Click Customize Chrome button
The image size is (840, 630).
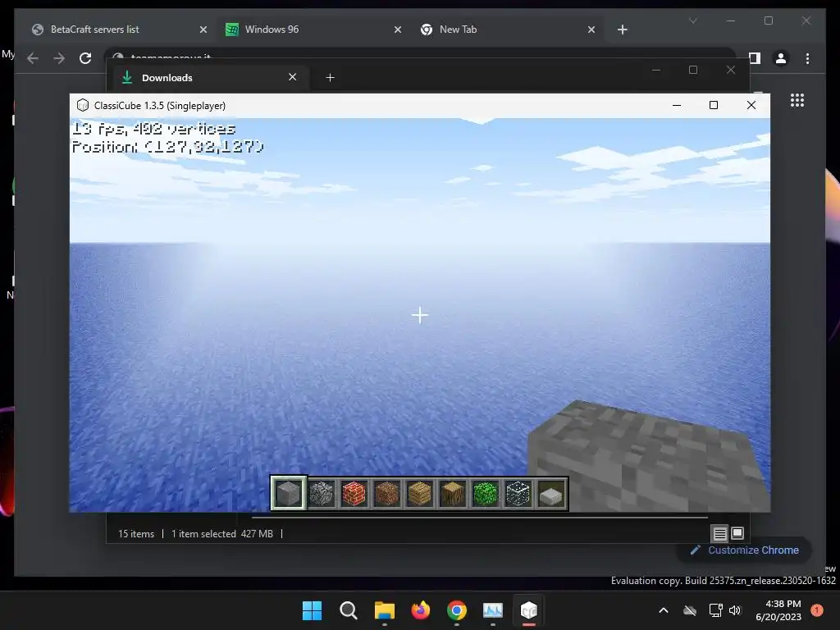(x=745, y=550)
